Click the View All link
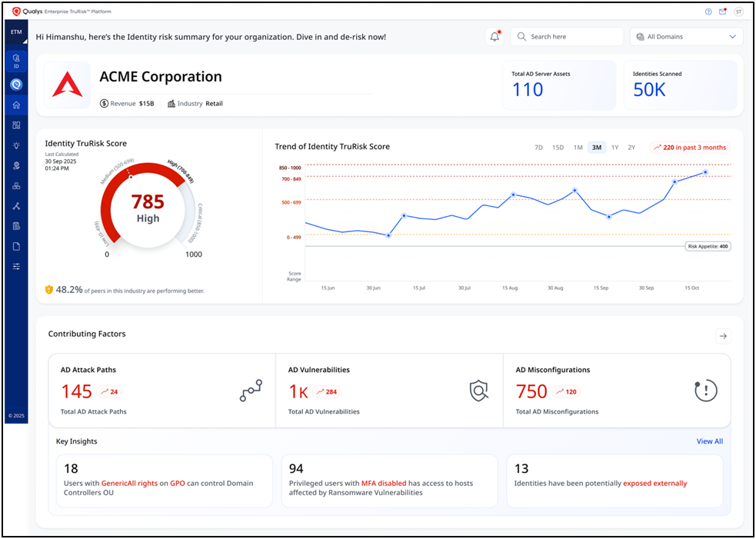This screenshot has height=539, width=756. coord(709,441)
